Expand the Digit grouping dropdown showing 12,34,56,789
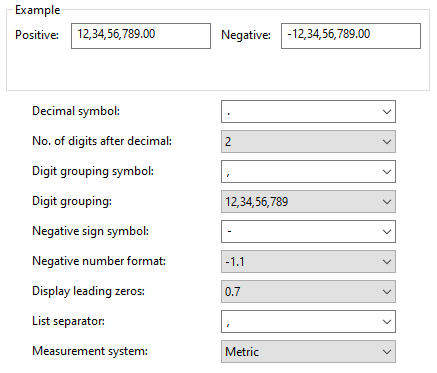Viewport: 437px width, 373px height. (x=308, y=202)
